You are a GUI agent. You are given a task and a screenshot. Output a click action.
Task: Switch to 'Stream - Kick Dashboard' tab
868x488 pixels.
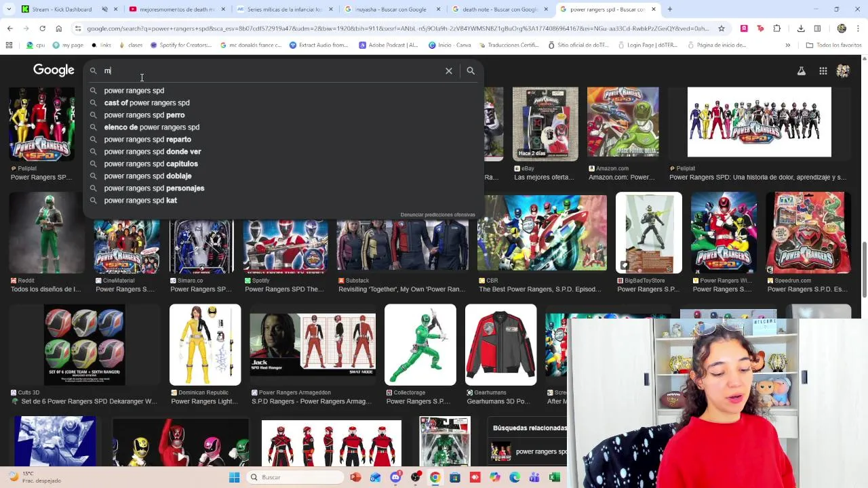pos(65,9)
